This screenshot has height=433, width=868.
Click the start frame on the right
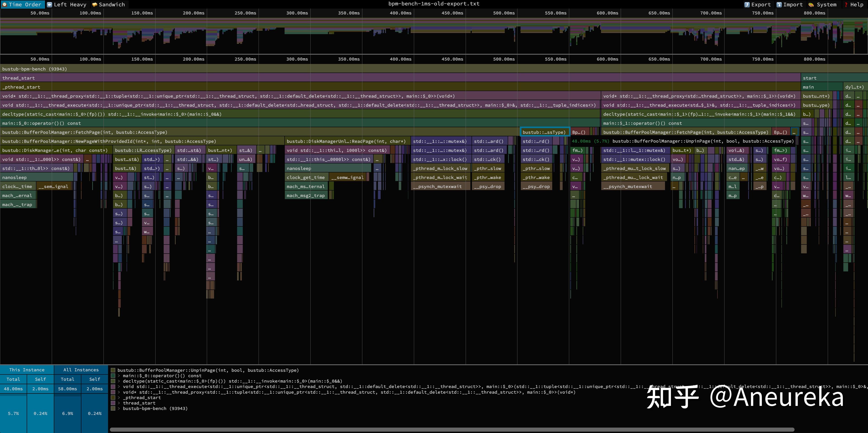pyautogui.click(x=834, y=78)
